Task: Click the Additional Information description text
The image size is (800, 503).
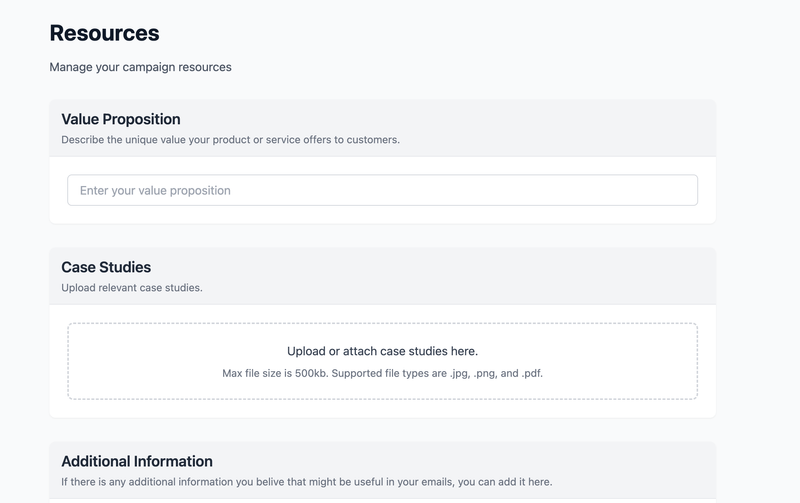Action: click(306, 481)
